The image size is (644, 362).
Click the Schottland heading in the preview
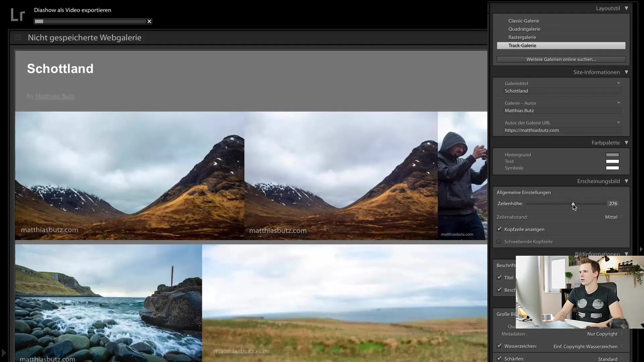(x=60, y=69)
